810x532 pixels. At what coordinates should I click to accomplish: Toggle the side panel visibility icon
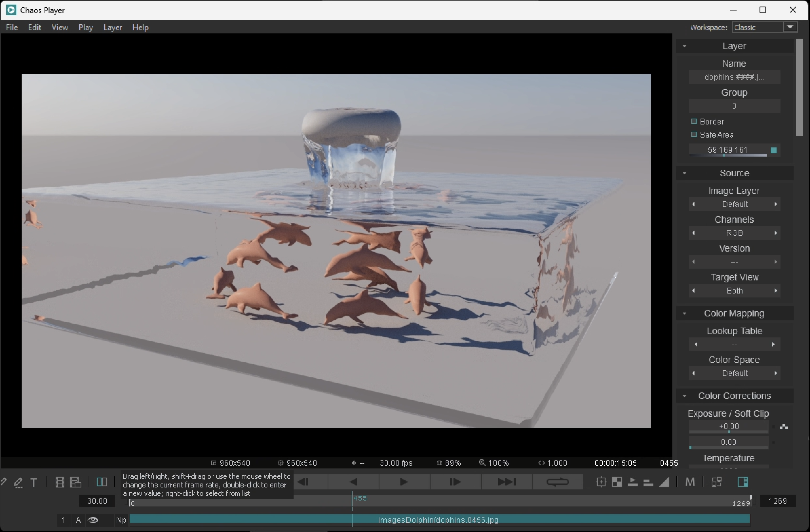[742, 482]
